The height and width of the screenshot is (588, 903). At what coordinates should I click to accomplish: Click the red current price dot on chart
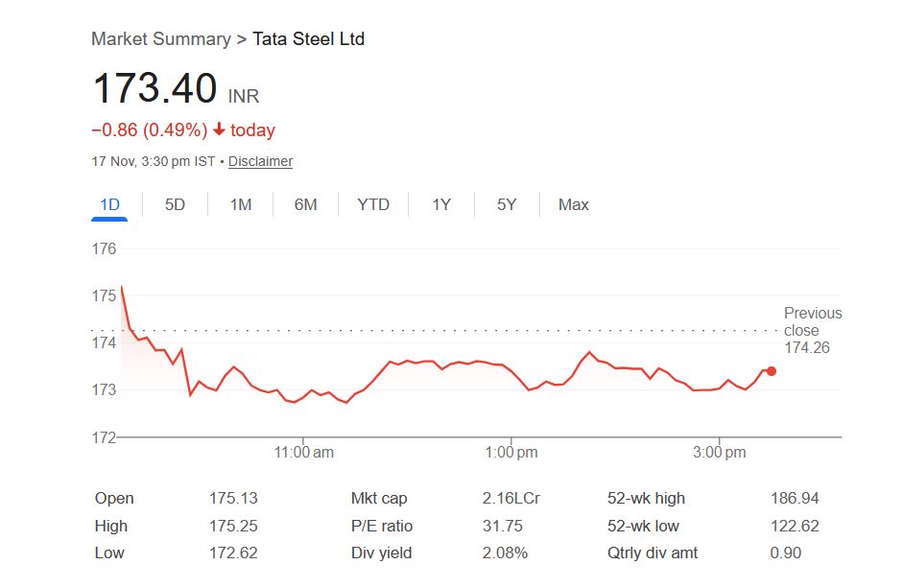click(772, 371)
